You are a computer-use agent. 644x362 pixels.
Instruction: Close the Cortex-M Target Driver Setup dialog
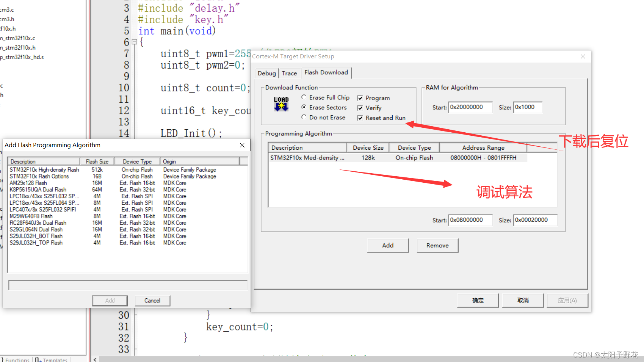(583, 56)
